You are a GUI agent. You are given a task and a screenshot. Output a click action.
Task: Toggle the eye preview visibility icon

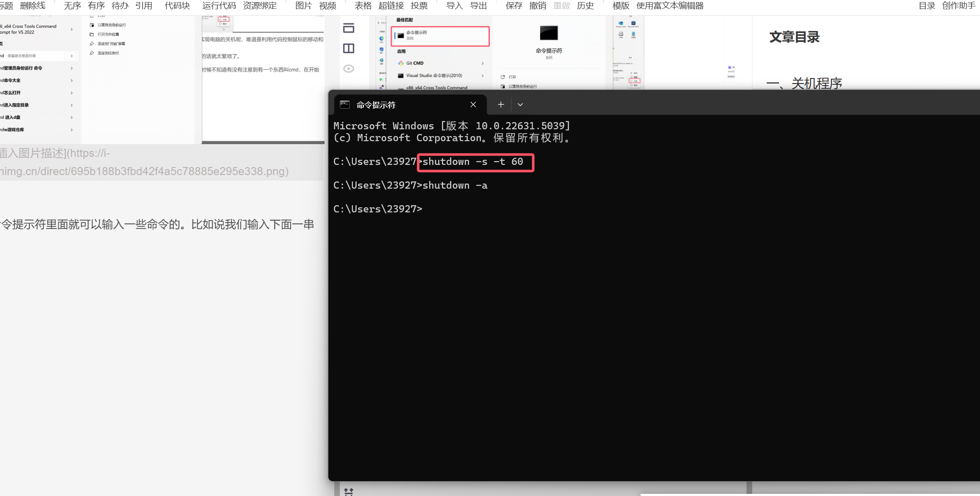pos(349,69)
